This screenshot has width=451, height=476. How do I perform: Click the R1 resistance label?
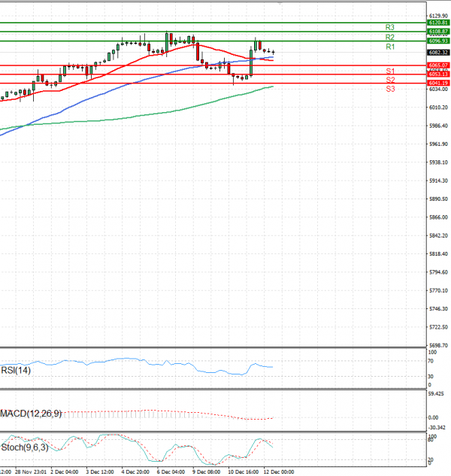[x=390, y=47]
